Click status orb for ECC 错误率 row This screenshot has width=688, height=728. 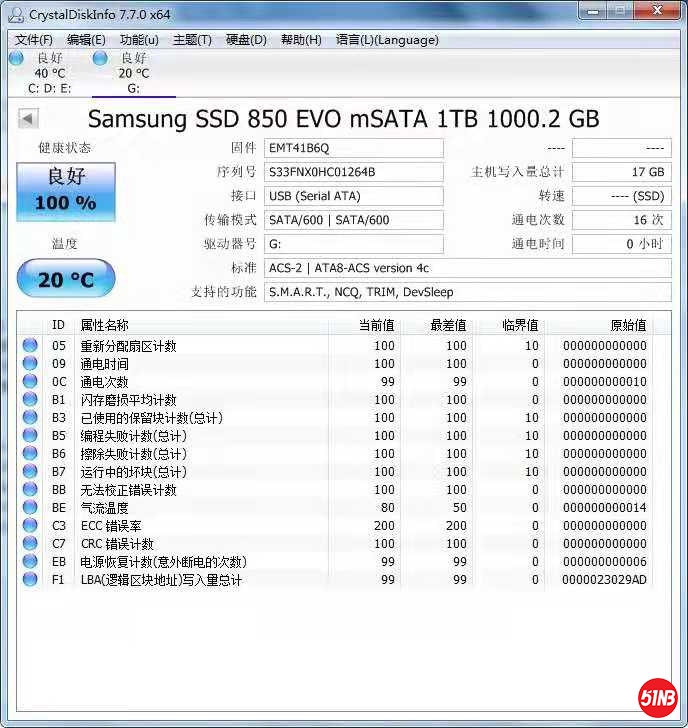tap(30, 526)
